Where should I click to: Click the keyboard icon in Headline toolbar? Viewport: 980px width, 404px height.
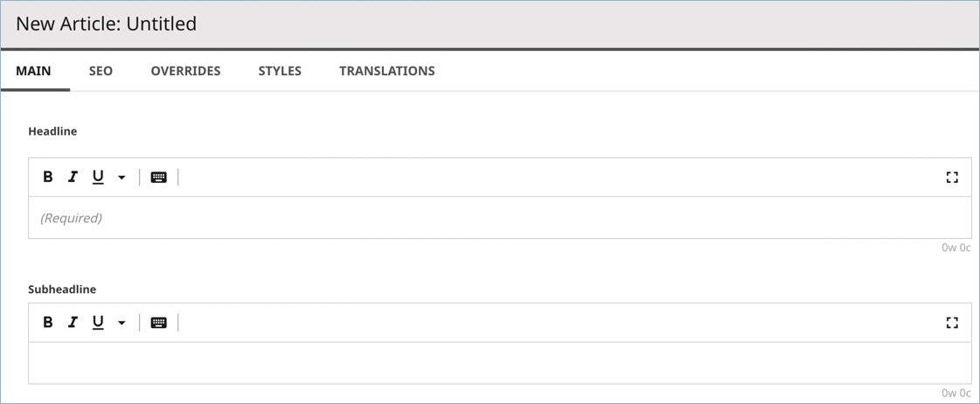click(x=159, y=178)
